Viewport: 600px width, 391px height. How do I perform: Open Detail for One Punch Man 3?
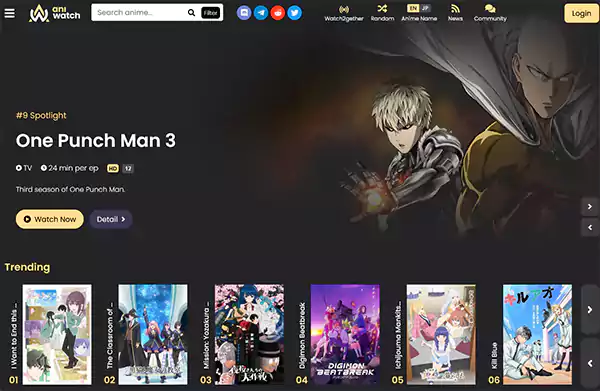(111, 219)
